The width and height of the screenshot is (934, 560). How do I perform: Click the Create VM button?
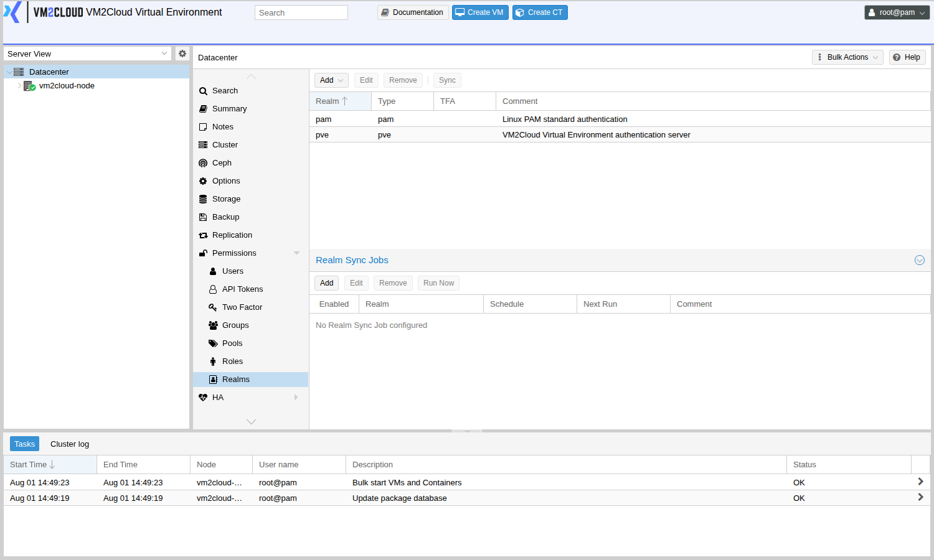[480, 12]
